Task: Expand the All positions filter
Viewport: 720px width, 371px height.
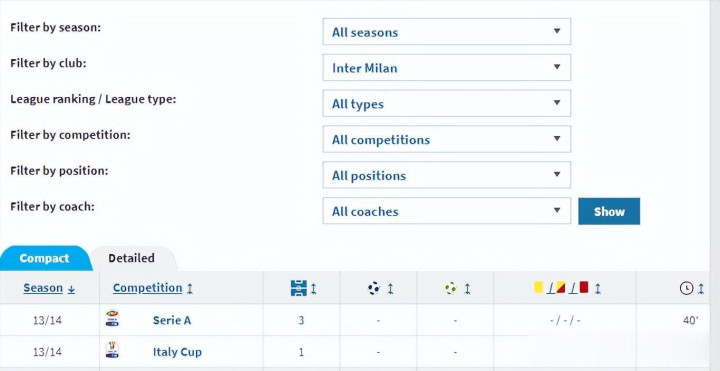Action: pyautogui.click(x=446, y=175)
